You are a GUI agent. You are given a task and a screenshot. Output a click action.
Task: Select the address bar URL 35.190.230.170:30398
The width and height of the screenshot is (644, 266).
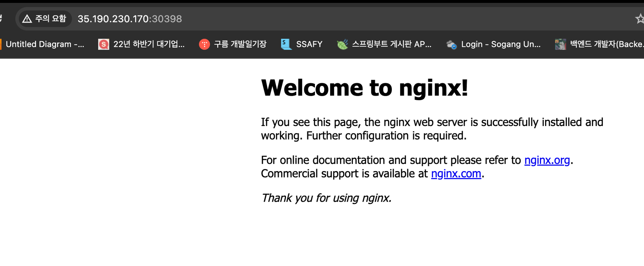click(x=130, y=19)
